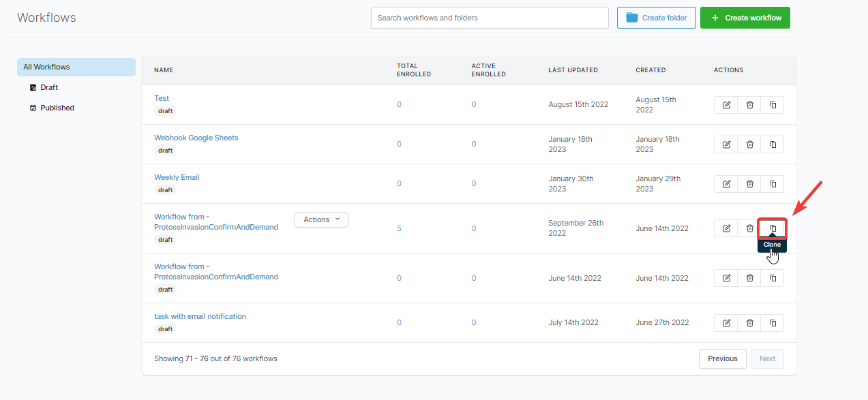Image resolution: width=868 pixels, height=400 pixels.
Task: Edit the task with email notification workflow
Action: tap(726, 323)
